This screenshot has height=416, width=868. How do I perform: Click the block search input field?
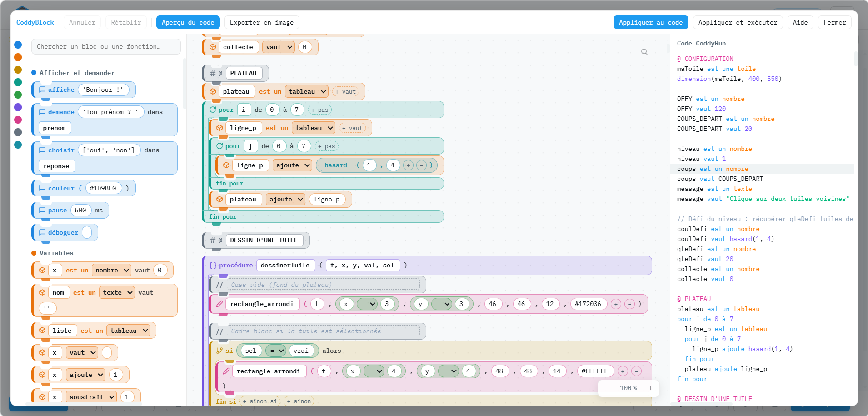(x=106, y=46)
